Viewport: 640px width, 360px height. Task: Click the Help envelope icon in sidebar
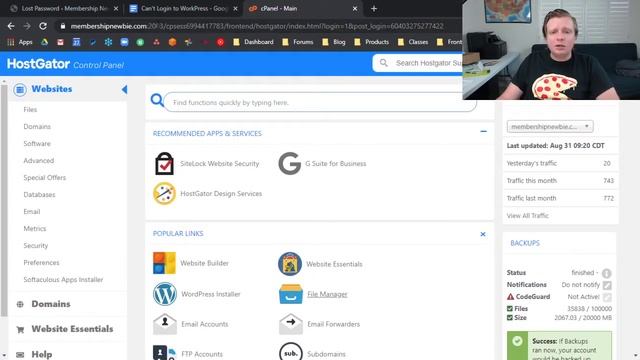[x=20, y=355]
